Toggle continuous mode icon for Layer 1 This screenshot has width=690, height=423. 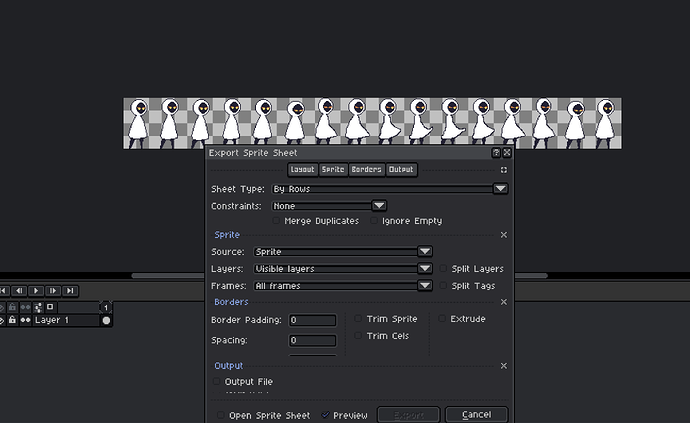coord(25,320)
